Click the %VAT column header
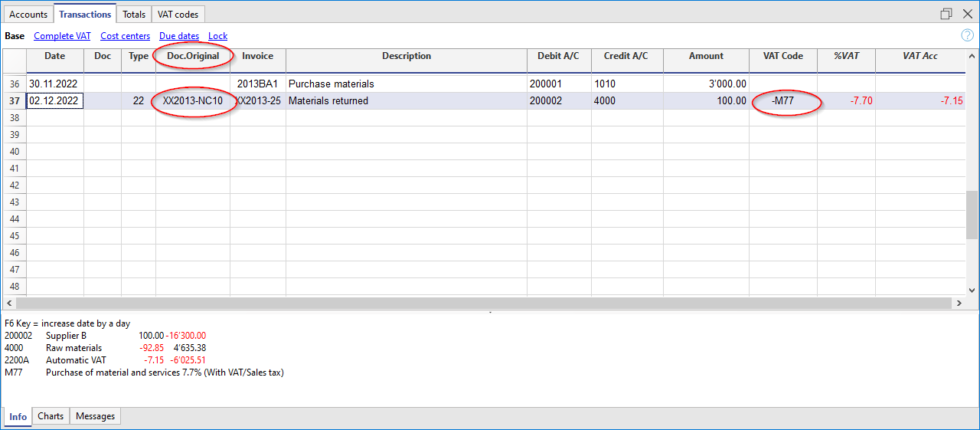 [846, 61]
